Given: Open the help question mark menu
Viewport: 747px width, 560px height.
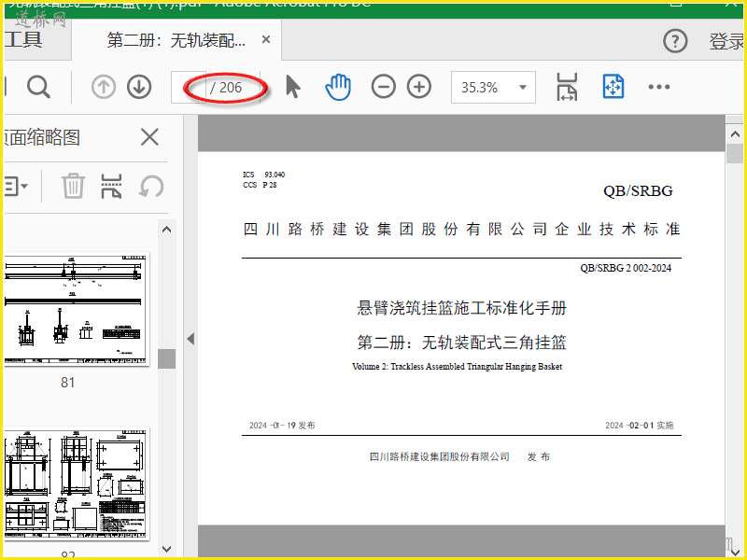Looking at the screenshot, I should coord(675,41).
